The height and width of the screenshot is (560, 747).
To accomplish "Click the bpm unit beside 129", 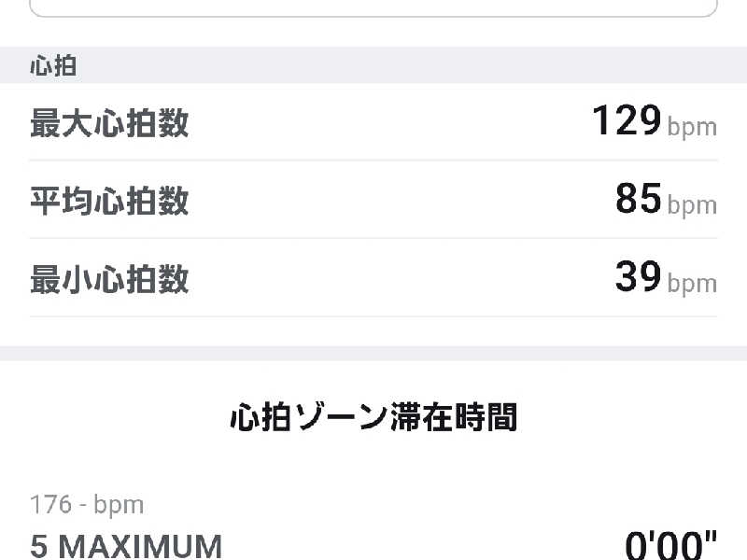I will pyautogui.click(x=692, y=127).
